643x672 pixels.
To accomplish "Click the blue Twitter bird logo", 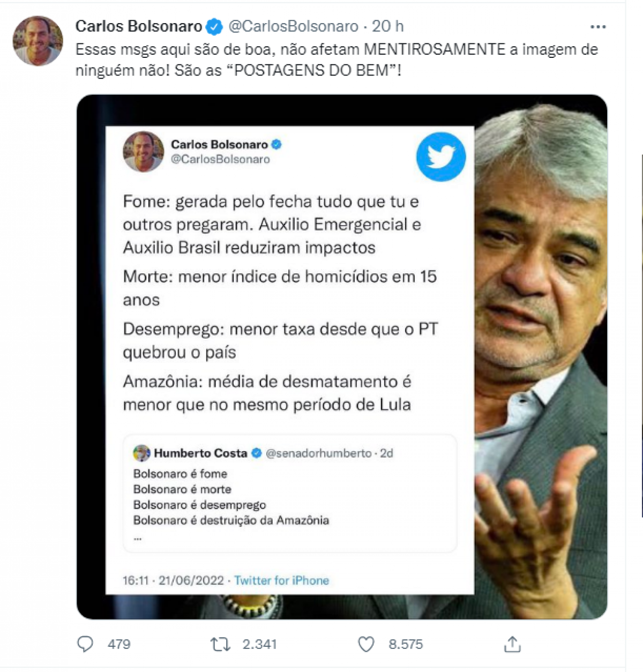I will pyautogui.click(x=441, y=156).
